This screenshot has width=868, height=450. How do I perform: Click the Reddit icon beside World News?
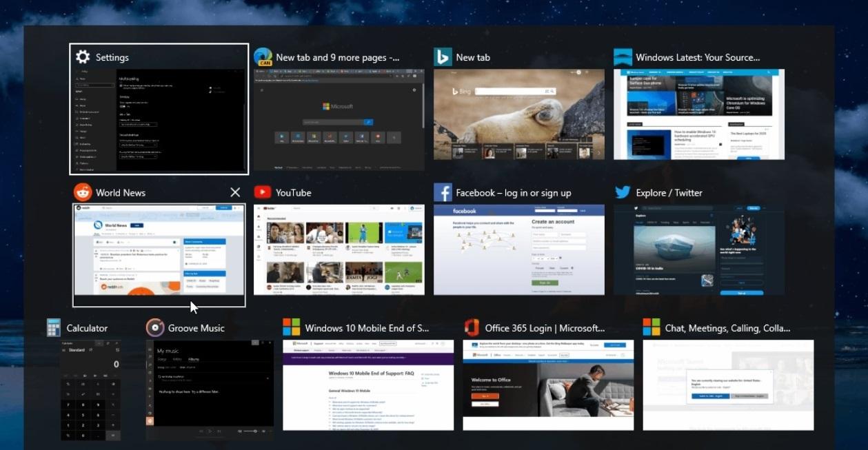pyautogui.click(x=83, y=192)
